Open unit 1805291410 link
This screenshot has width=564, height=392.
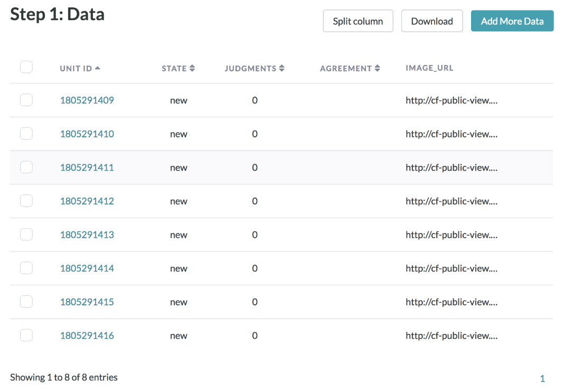pyautogui.click(x=87, y=134)
